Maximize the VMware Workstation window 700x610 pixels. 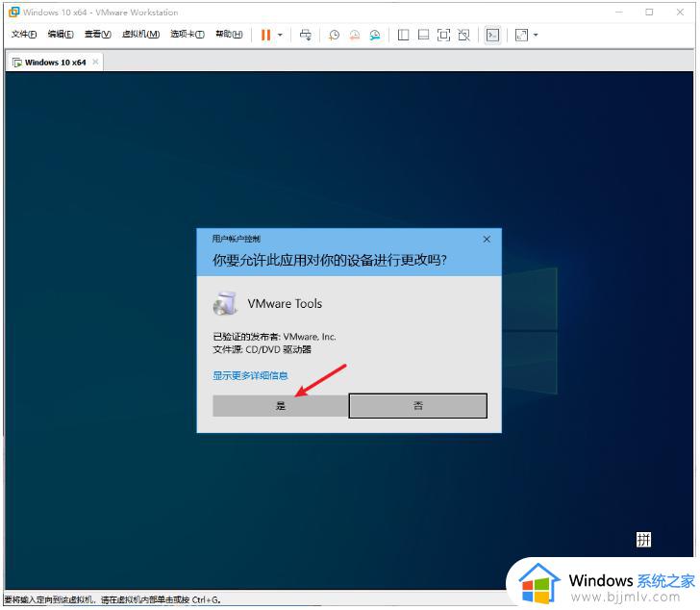(649, 13)
